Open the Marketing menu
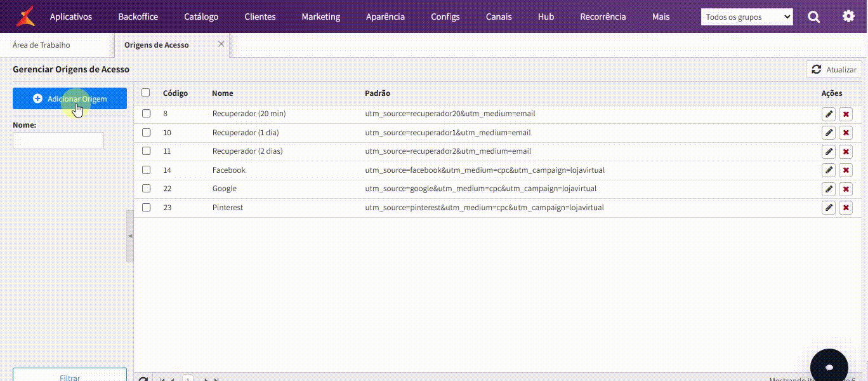 pyautogui.click(x=320, y=17)
